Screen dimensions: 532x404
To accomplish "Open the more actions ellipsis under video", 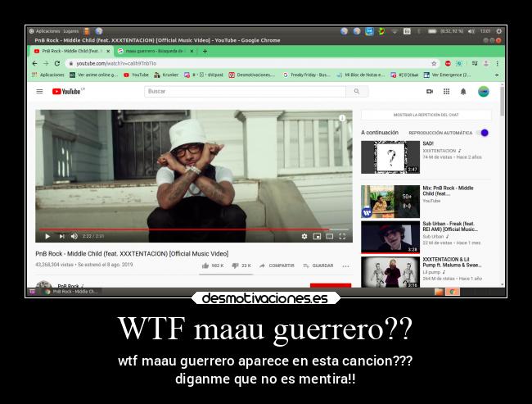I will click(x=345, y=266).
